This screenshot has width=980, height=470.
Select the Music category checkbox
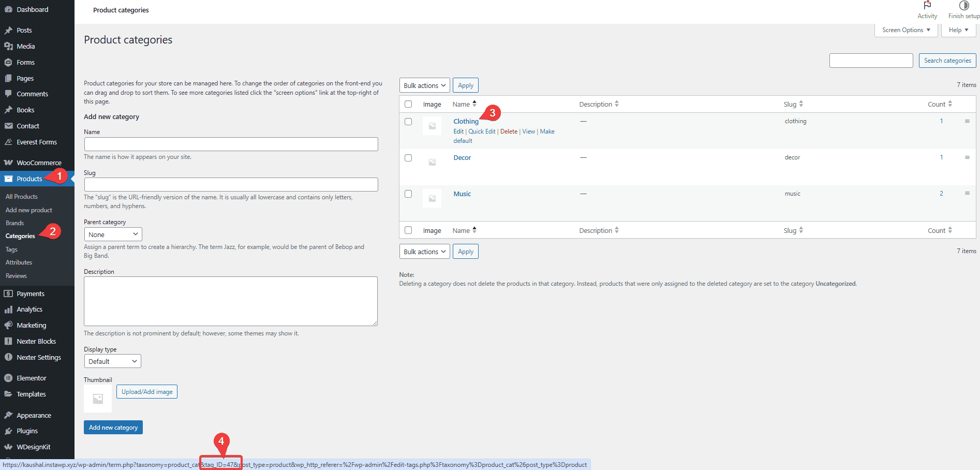click(408, 194)
